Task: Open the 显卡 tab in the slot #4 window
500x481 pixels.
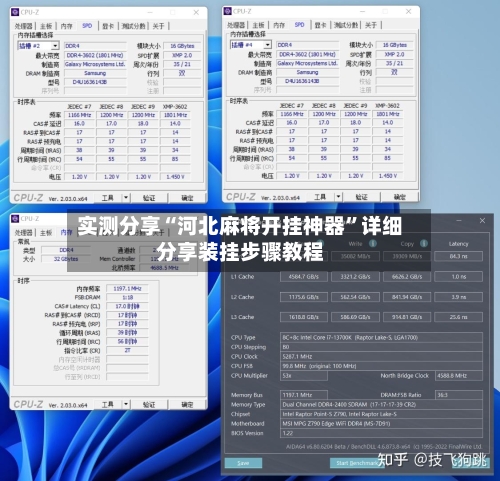Action: tap(321, 25)
